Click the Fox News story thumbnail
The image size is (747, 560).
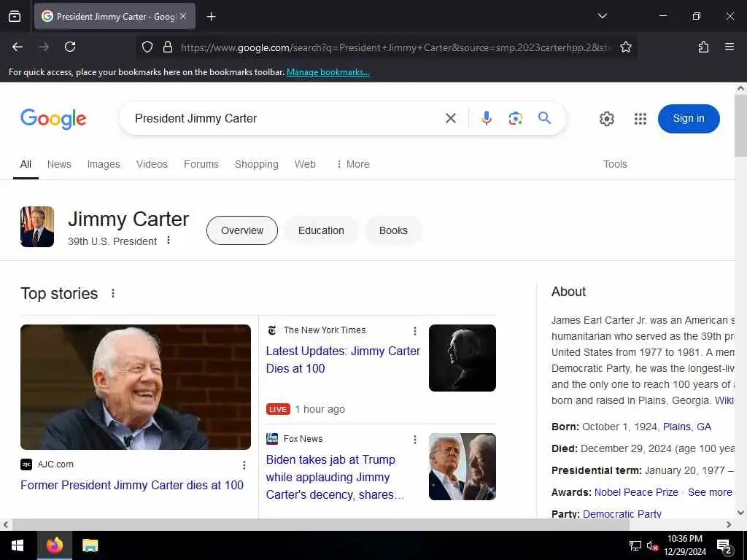[x=462, y=467]
